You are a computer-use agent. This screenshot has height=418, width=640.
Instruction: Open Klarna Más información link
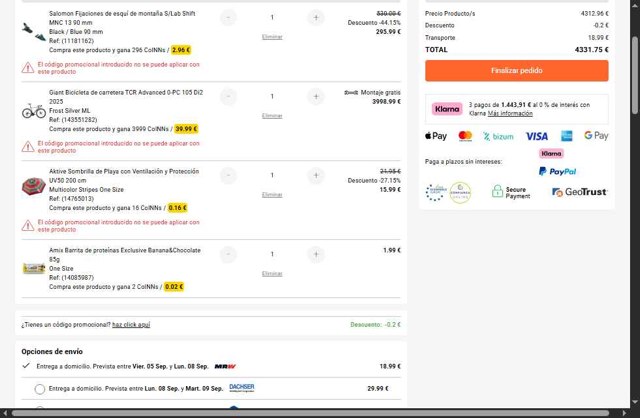510,113
